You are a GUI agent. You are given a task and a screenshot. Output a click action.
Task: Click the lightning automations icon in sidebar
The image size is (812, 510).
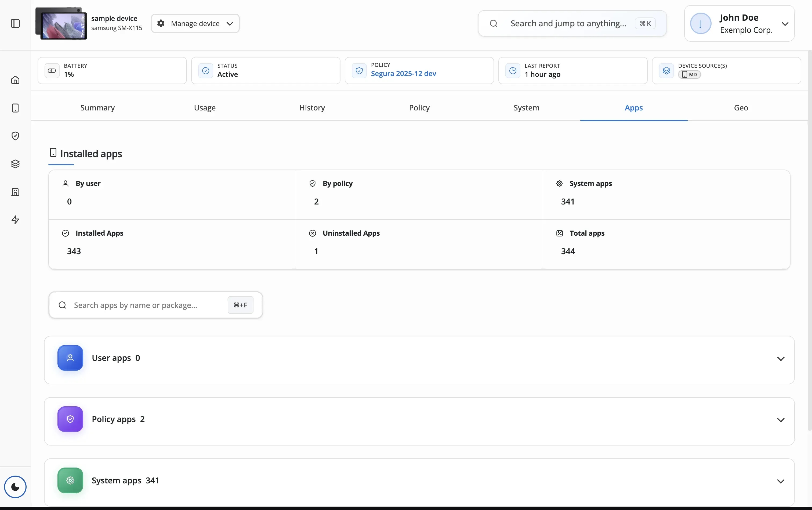(16, 220)
